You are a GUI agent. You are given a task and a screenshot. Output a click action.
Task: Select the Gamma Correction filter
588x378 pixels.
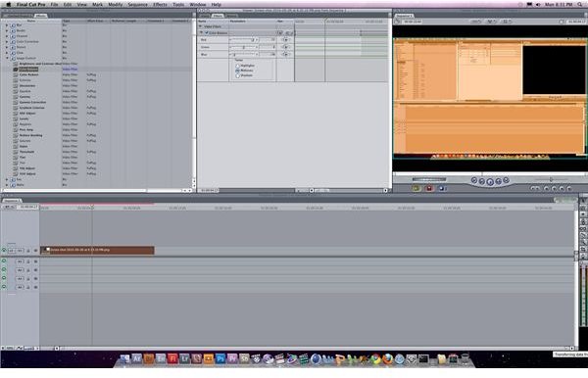click(32, 102)
